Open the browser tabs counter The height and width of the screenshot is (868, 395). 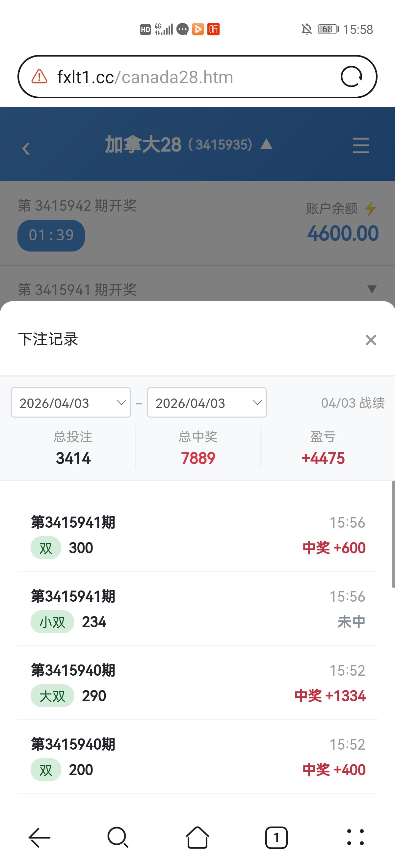pyautogui.click(x=276, y=837)
